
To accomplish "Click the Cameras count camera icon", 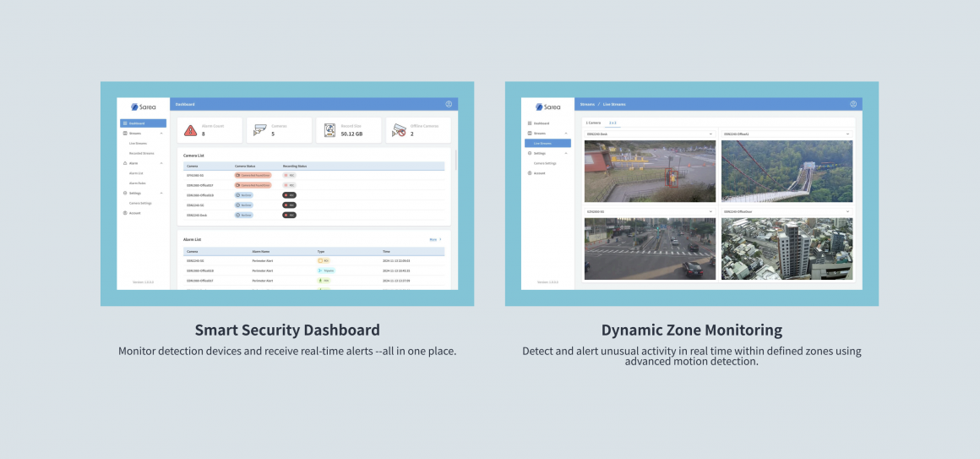I will (259, 130).
